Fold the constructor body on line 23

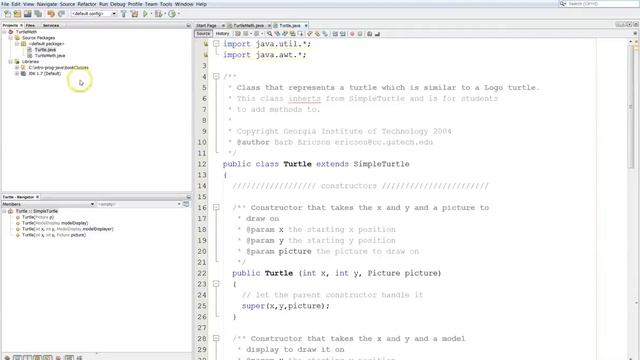click(216, 284)
